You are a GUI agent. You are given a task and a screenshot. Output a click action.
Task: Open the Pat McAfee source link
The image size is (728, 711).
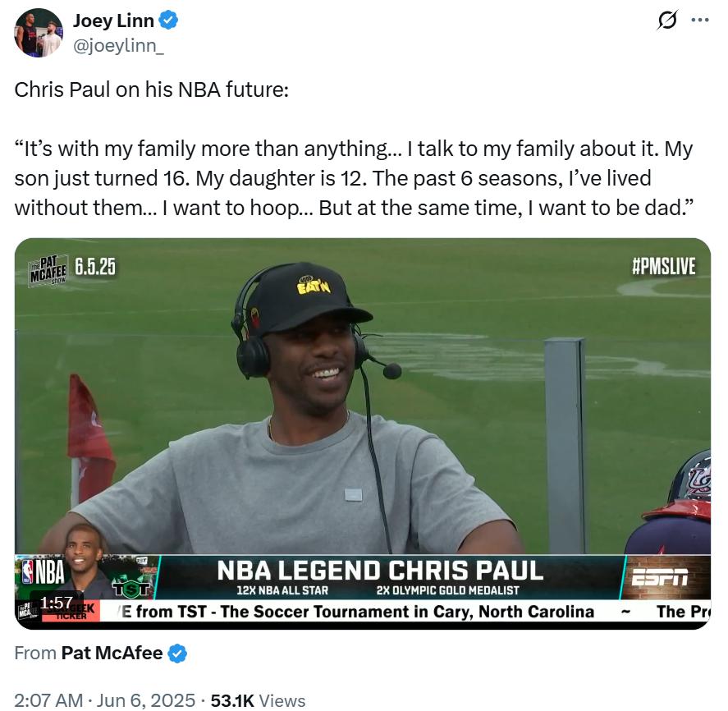coord(112,653)
